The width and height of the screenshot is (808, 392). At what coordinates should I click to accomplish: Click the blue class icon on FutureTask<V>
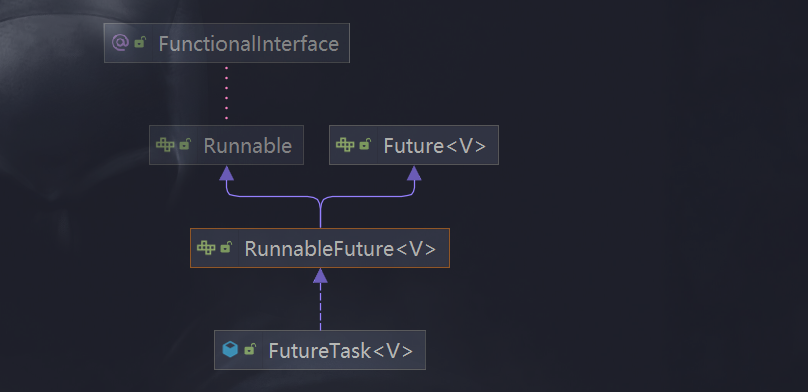click(x=230, y=350)
